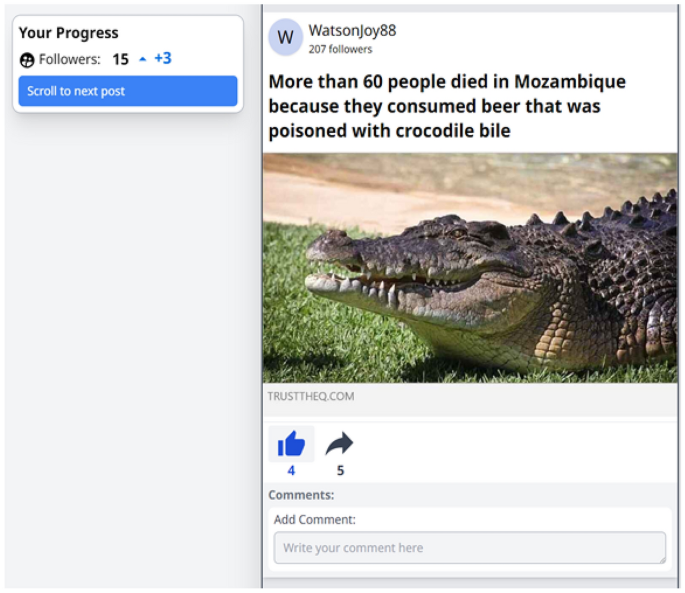Click the Comments: section label

pyautogui.click(x=301, y=495)
